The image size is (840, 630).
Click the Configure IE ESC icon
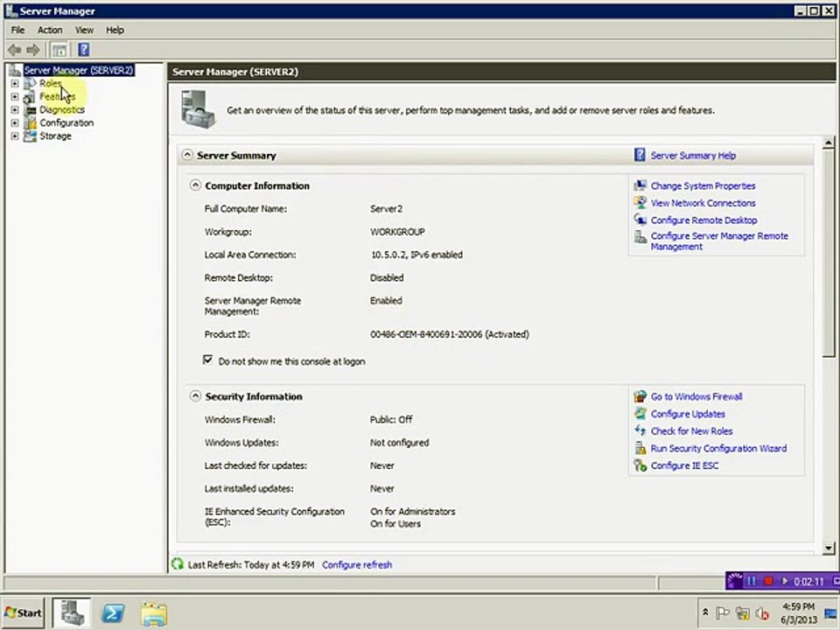(640, 465)
